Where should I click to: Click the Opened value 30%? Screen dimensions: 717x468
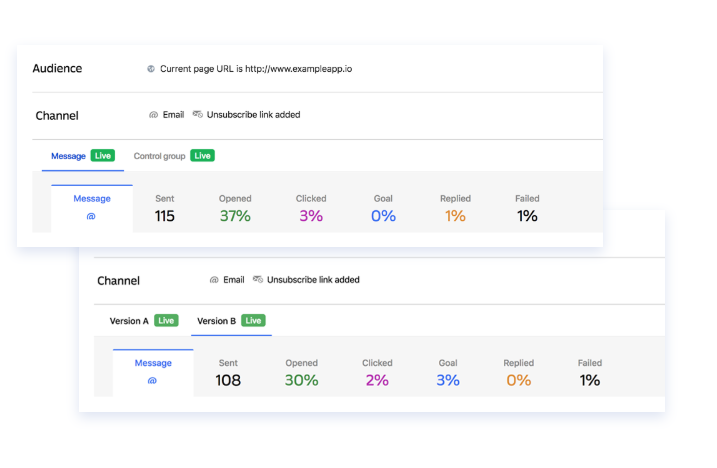301,380
